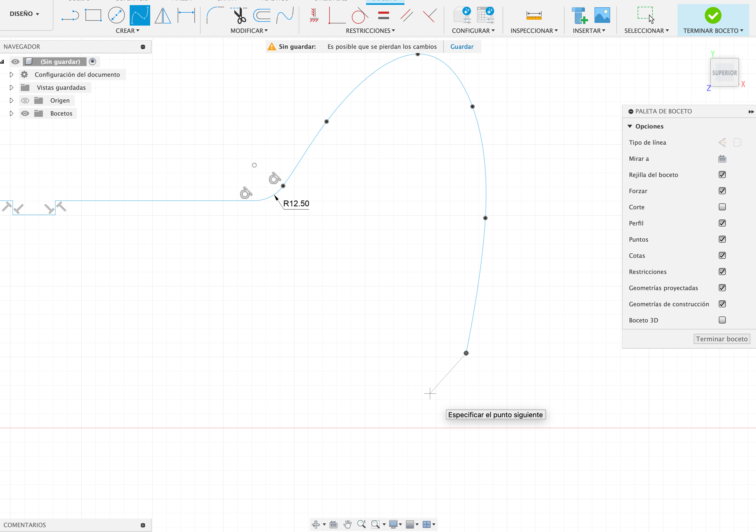Image resolution: width=756 pixels, height=532 pixels.
Task: Click the Look At icon in navigation bar
Action: point(334,524)
